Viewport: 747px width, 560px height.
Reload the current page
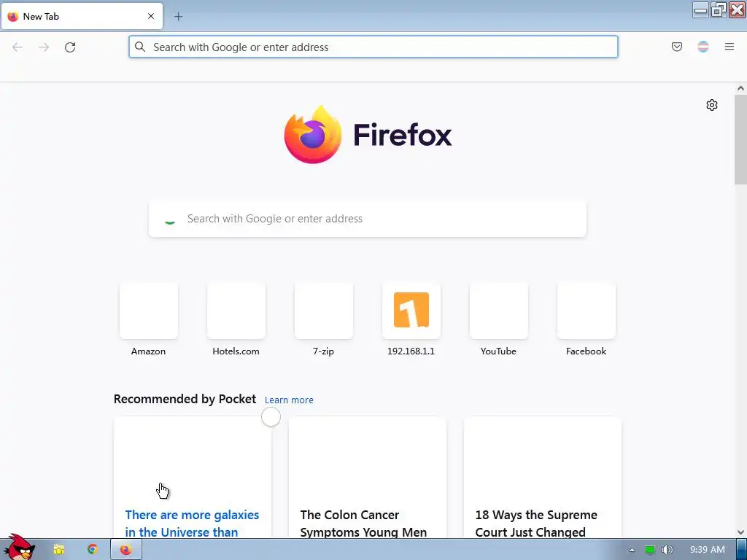70,47
